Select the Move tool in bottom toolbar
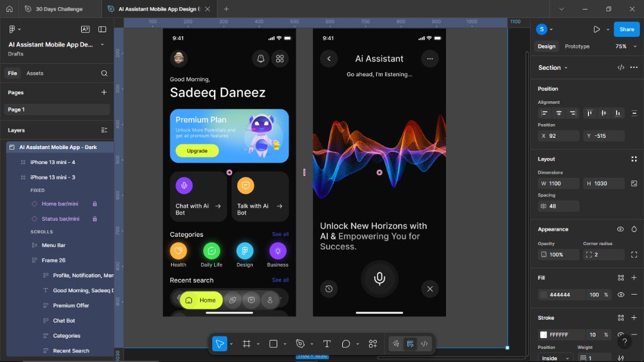The height and width of the screenshot is (362, 644). [x=219, y=344]
